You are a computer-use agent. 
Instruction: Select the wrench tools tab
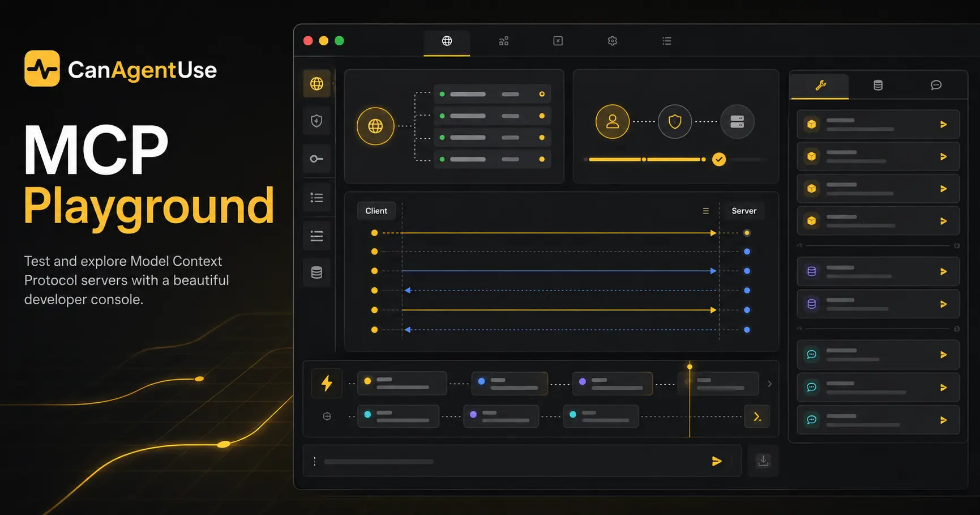(820, 86)
